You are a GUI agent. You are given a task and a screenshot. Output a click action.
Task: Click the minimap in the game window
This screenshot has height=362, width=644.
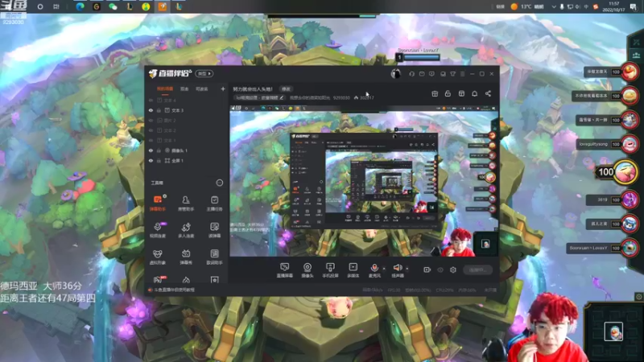[x=613, y=331]
